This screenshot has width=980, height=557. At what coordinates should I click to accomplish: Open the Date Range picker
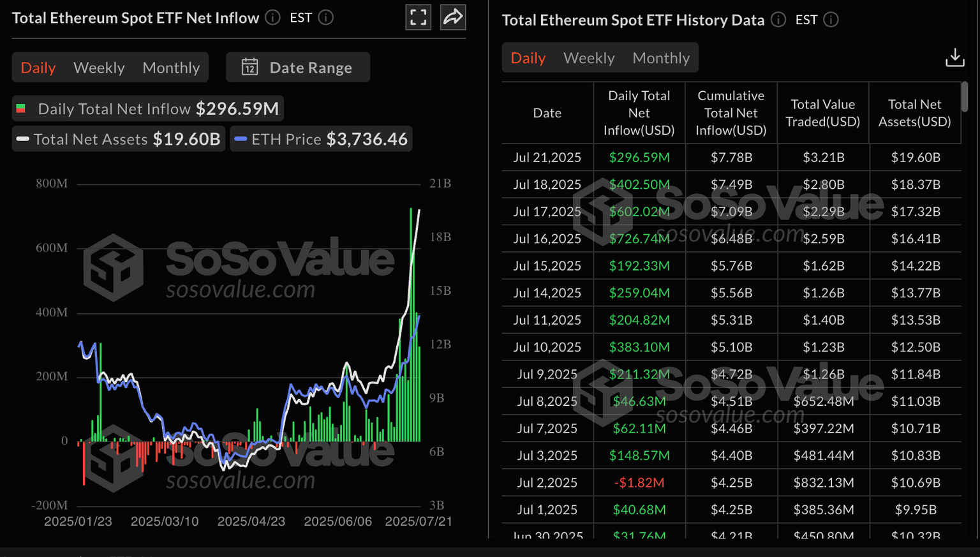pos(298,67)
